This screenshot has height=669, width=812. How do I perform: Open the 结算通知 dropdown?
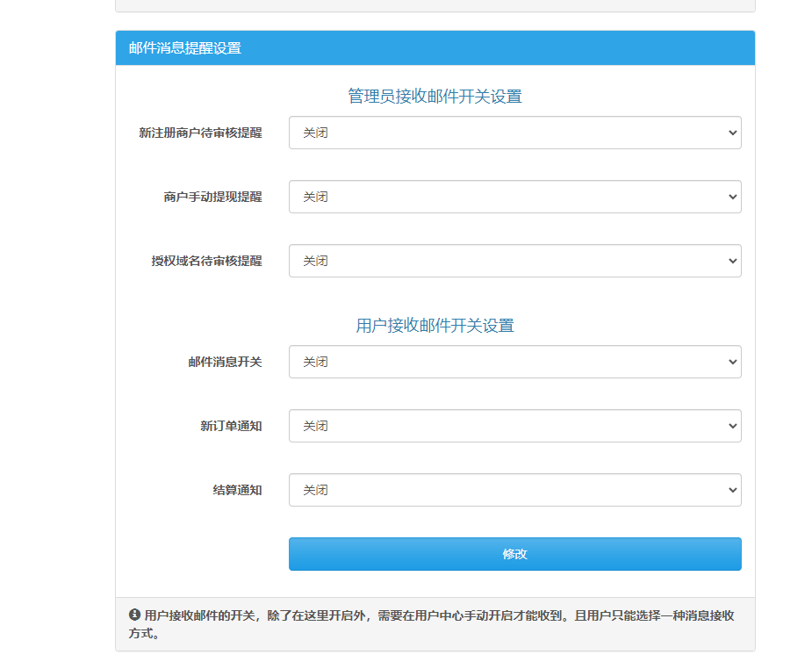point(514,490)
